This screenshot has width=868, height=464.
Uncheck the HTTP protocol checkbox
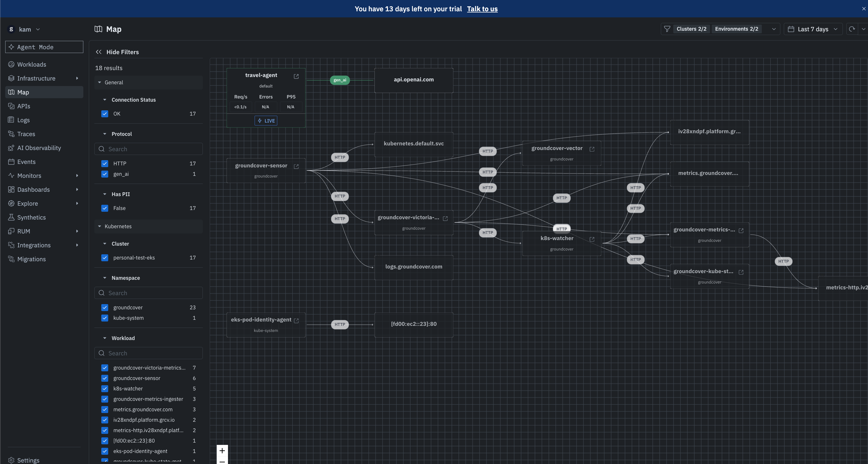click(x=105, y=164)
